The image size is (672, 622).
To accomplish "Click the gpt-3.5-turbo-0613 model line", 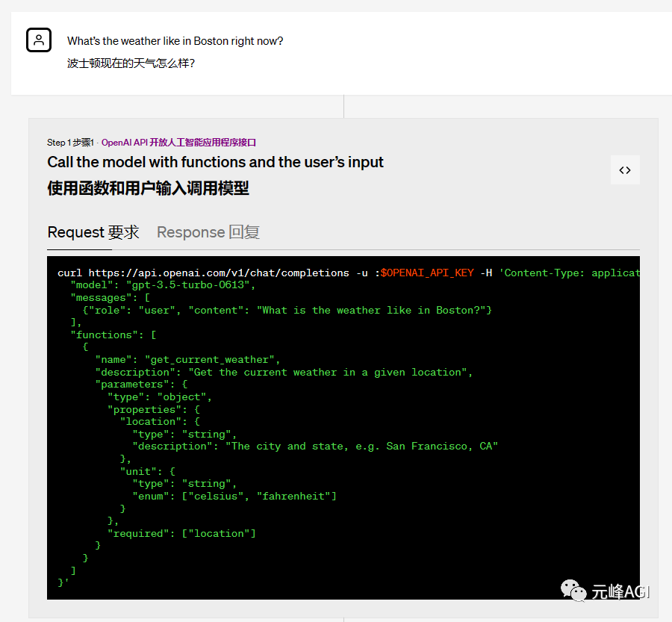I will point(163,285).
